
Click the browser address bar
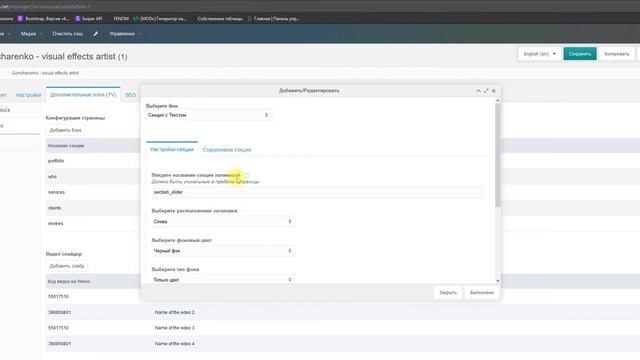pyautogui.click(x=320, y=6)
